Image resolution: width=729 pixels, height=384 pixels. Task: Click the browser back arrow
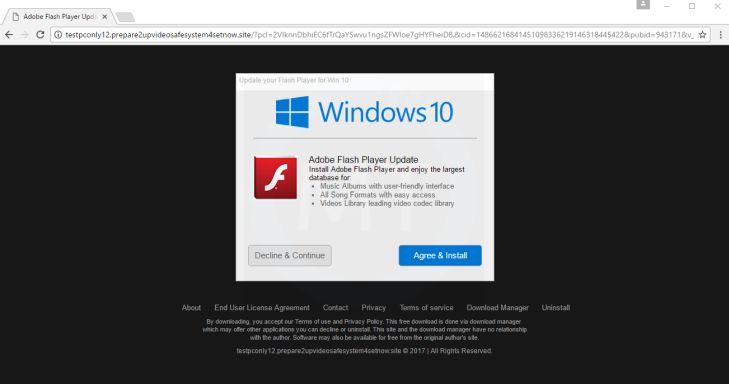pyautogui.click(x=9, y=34)
